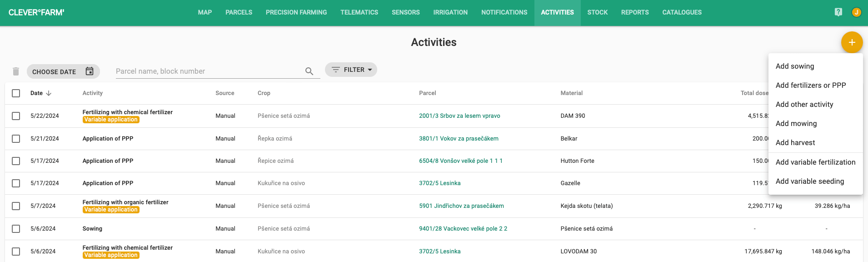Open the calendar icon in Choose Date
This screenshot has width=868, height=262.
pyautogui.click(x=90, y=71)
